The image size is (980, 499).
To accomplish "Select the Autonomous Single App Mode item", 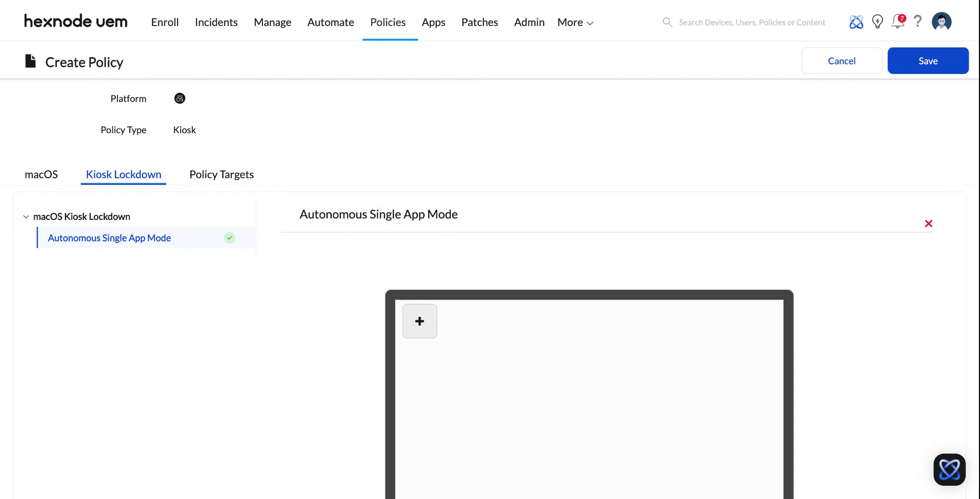I will [109, 238].
